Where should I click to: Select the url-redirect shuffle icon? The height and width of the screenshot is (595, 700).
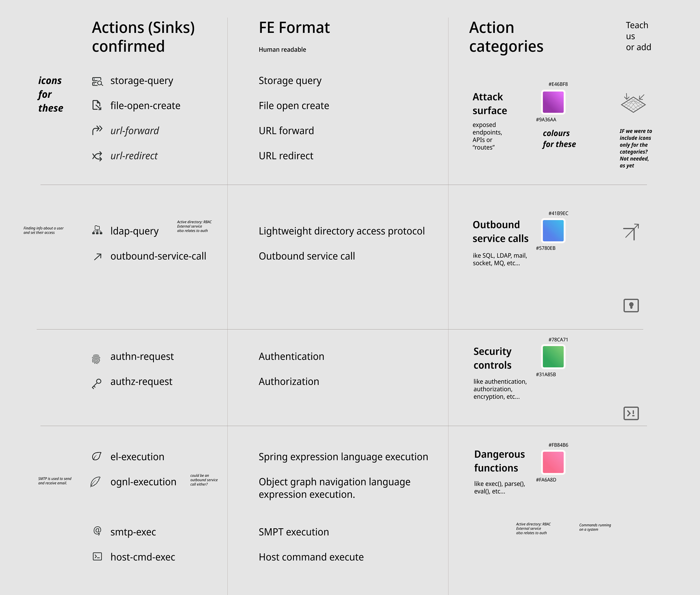tap(97, 156)
